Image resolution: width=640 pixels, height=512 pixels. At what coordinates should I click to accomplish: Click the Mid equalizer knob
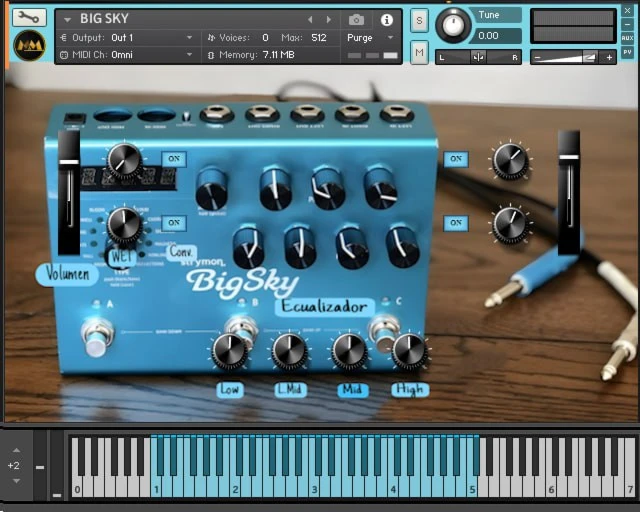(x=349, y=351)
